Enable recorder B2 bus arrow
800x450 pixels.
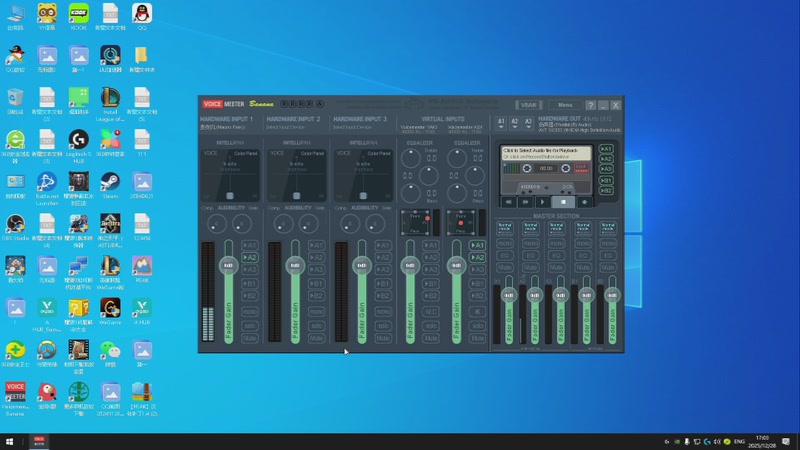(606, 190)
